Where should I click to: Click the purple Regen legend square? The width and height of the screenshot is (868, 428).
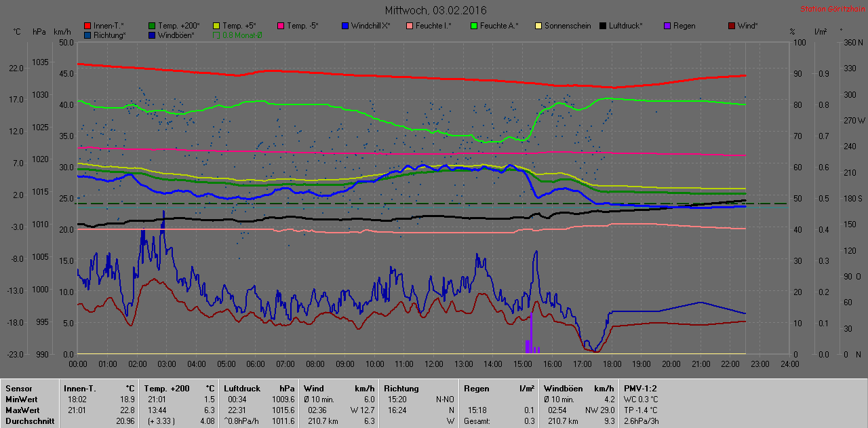[x=667, y=26]
